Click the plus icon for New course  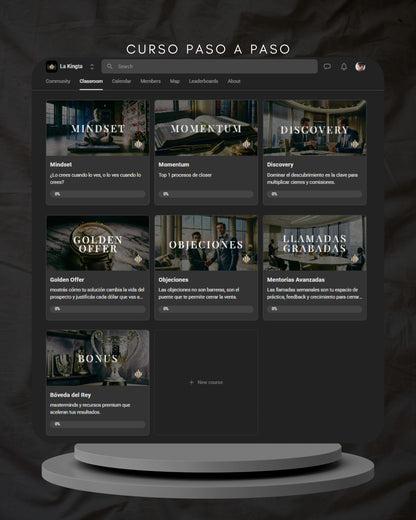point(191,382)
